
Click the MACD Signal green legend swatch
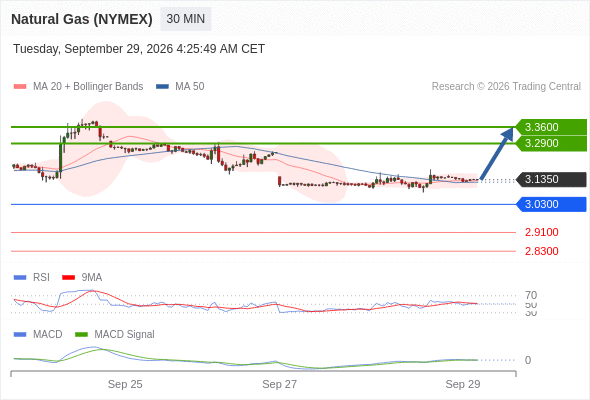(81, 334)
